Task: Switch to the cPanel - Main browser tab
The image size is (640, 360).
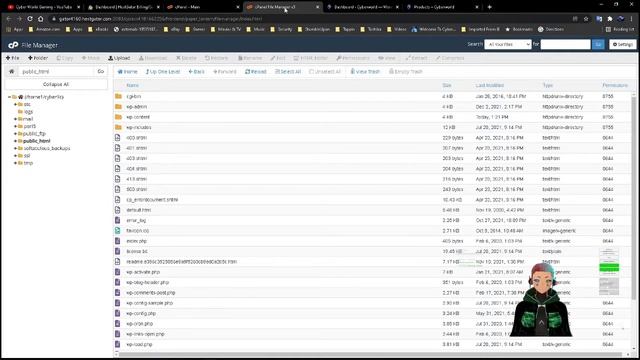Action: 203,7
